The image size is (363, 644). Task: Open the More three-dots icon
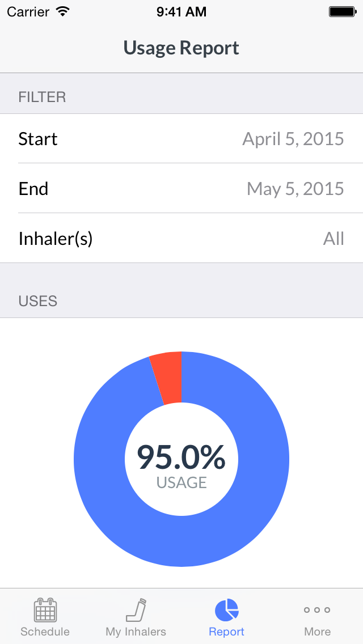317,610
